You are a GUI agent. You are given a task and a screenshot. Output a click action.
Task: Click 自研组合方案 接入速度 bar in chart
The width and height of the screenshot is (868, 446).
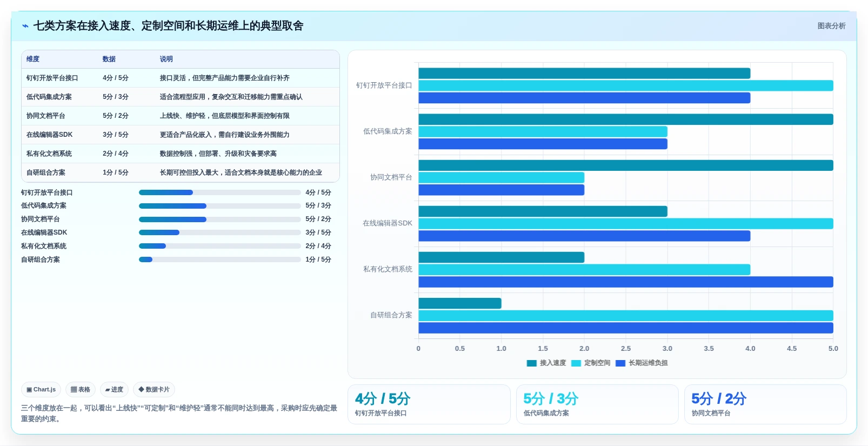pyautogui.click(x=460, y=303)
